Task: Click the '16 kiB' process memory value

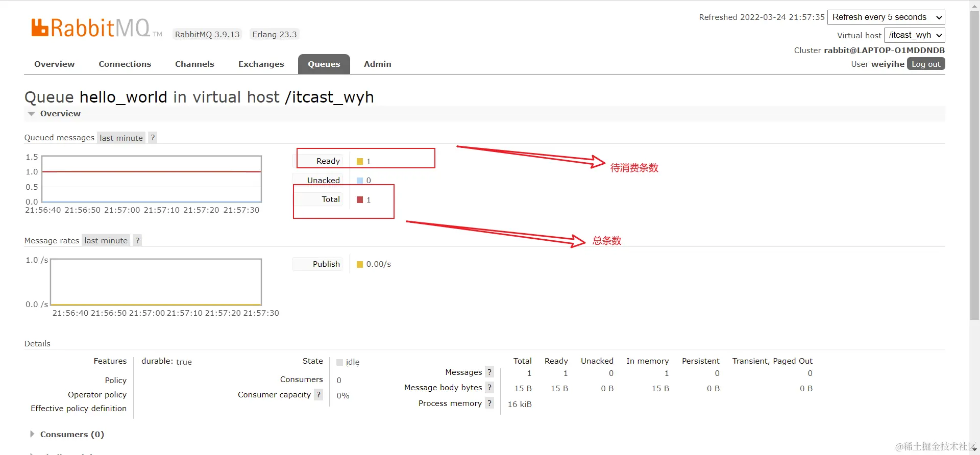Action: [520, 405]
